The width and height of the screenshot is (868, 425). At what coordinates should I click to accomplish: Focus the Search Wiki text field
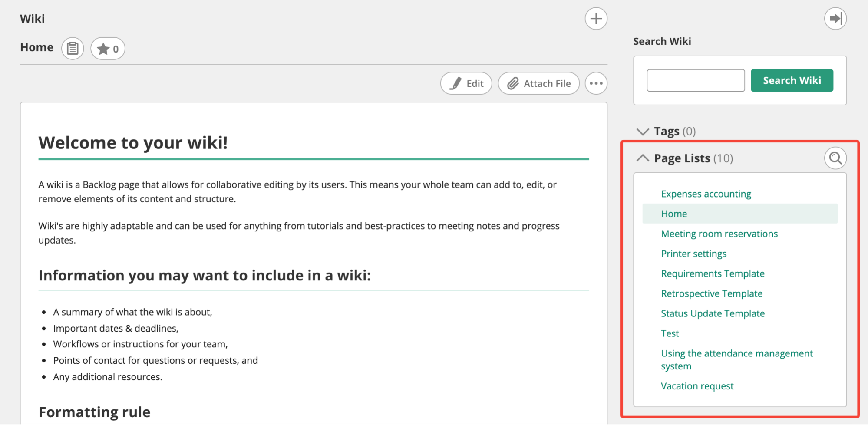click(695, 80)
